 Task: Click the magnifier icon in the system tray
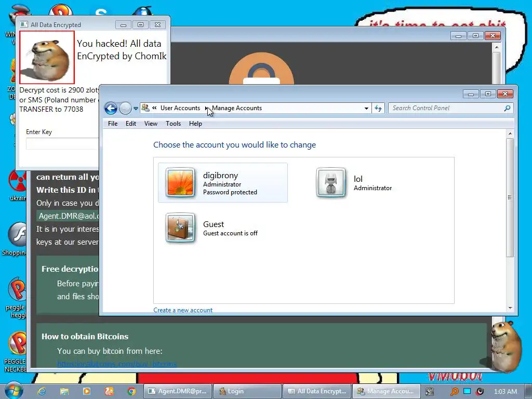454,392
